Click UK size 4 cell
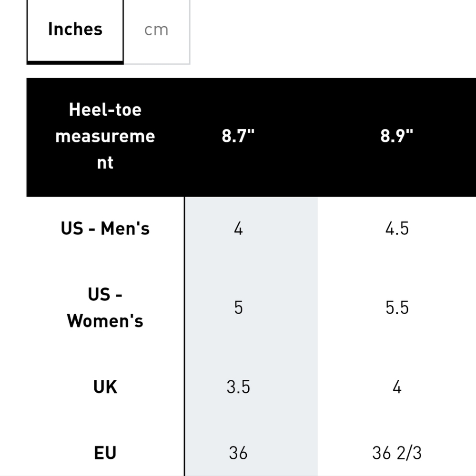This screenshot has width=476, height=476. [x=396, y=387]
